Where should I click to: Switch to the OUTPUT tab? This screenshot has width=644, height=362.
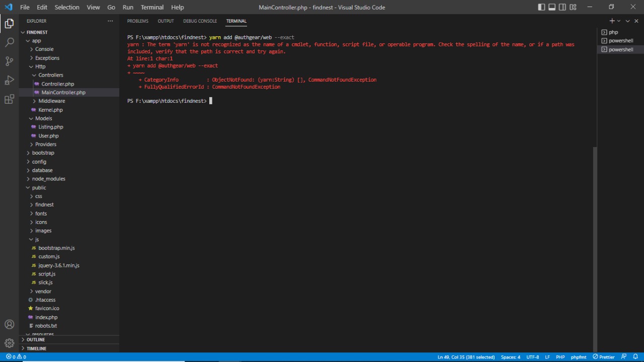(x=166, y=21)
